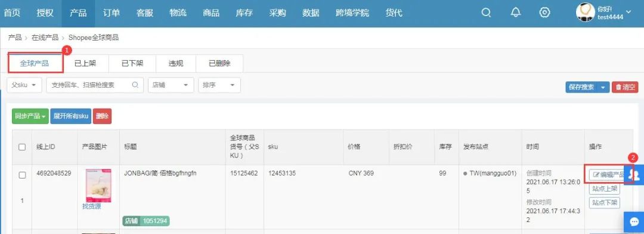644x234 pixels.
Task: Click the 产品 breadcrumb link
Action: point(15,38)
